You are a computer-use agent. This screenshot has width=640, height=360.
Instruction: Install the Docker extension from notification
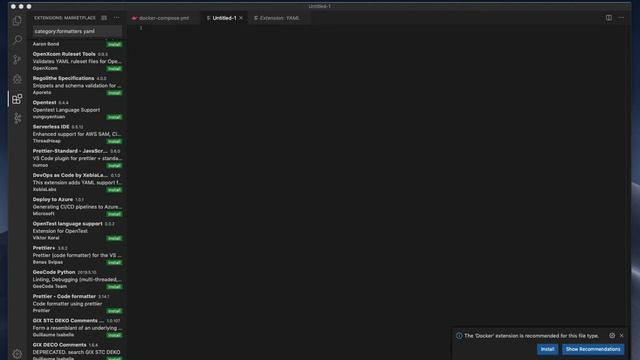click(547, 349)
